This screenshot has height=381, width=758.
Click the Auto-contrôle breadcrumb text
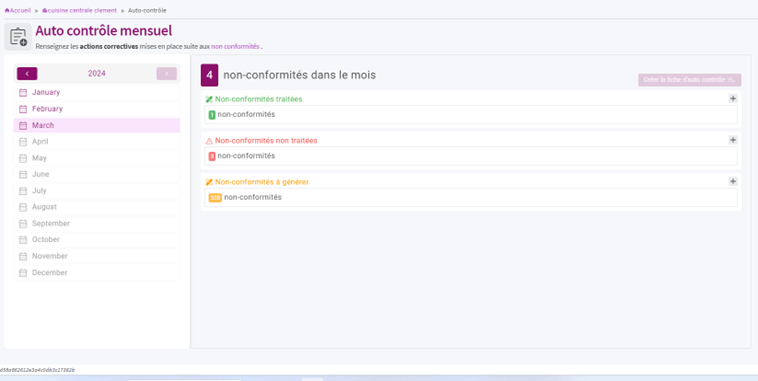pyautogui.click(x=147, y=10)
